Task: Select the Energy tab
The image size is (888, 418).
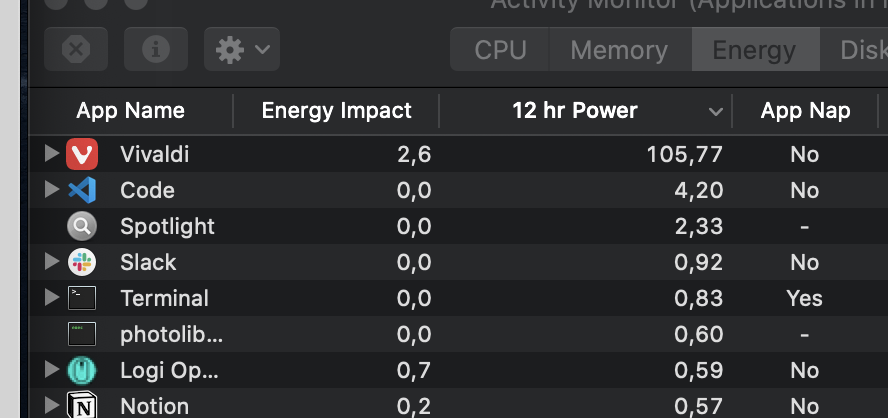Action: pos(754,50)
